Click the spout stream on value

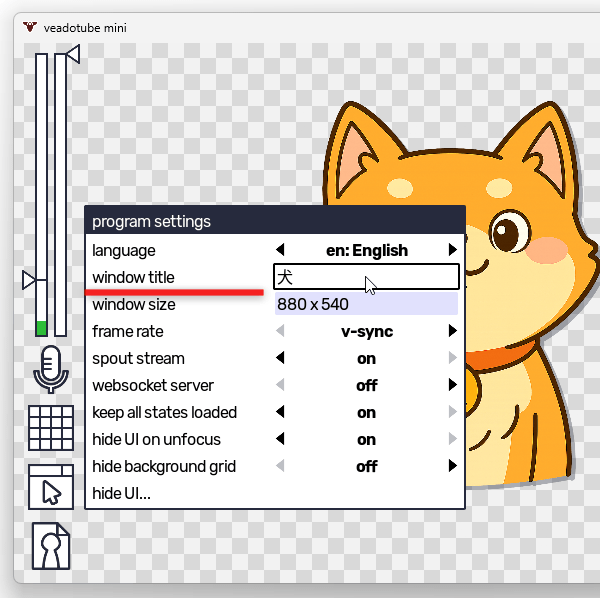coord(367,359)
